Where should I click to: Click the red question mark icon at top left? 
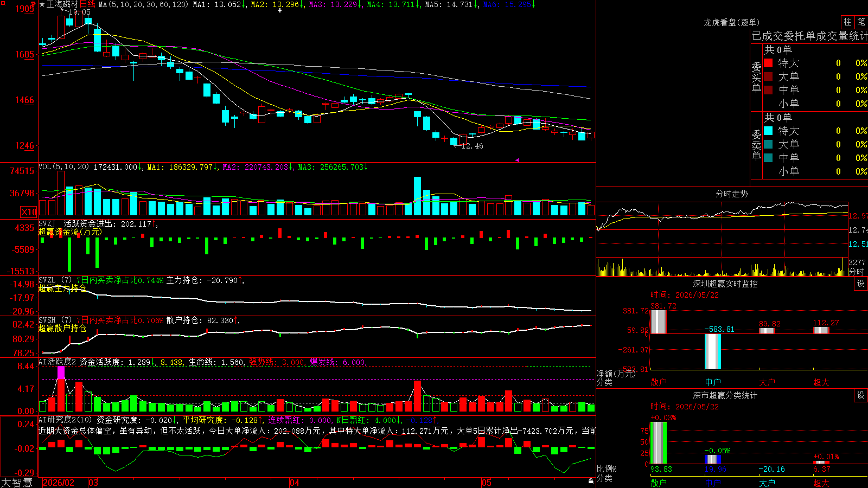point(34,4)
